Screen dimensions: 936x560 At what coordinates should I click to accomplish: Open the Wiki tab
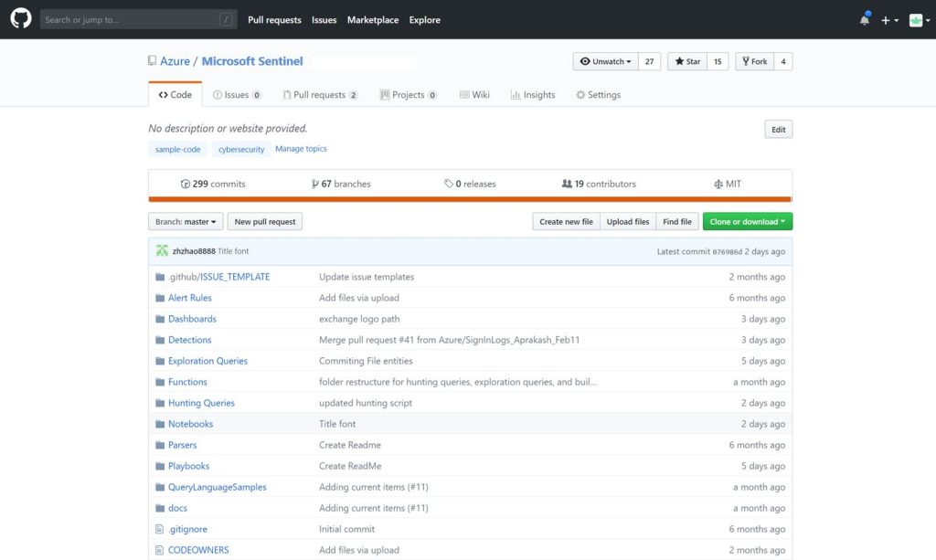click(x=474, y=94)
